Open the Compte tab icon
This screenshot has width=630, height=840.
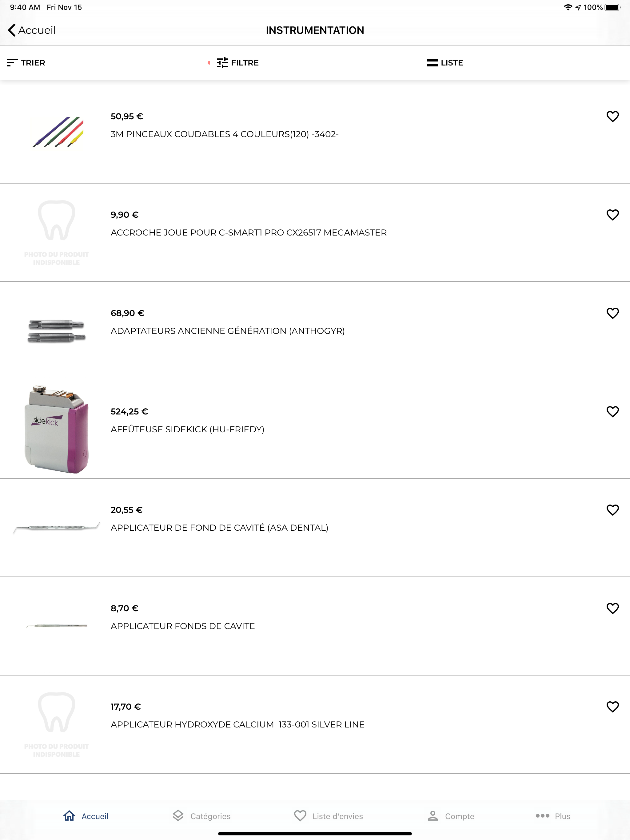(433, 816)
